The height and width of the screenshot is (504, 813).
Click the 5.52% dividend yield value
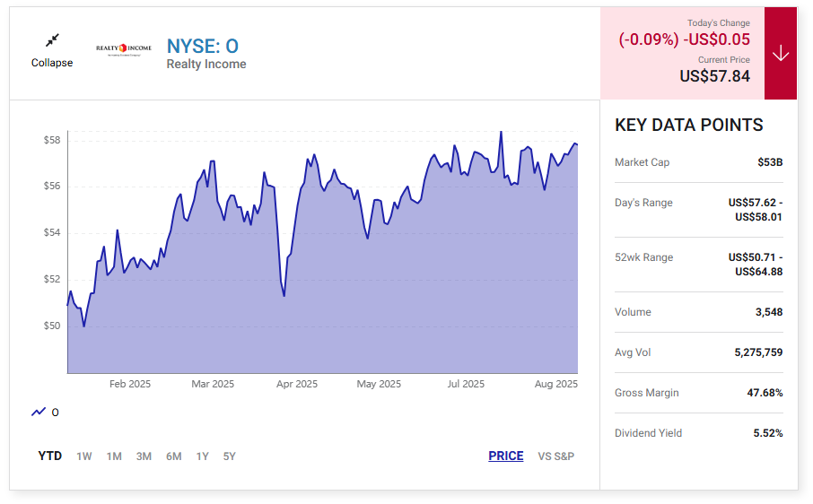pos(768,433)
